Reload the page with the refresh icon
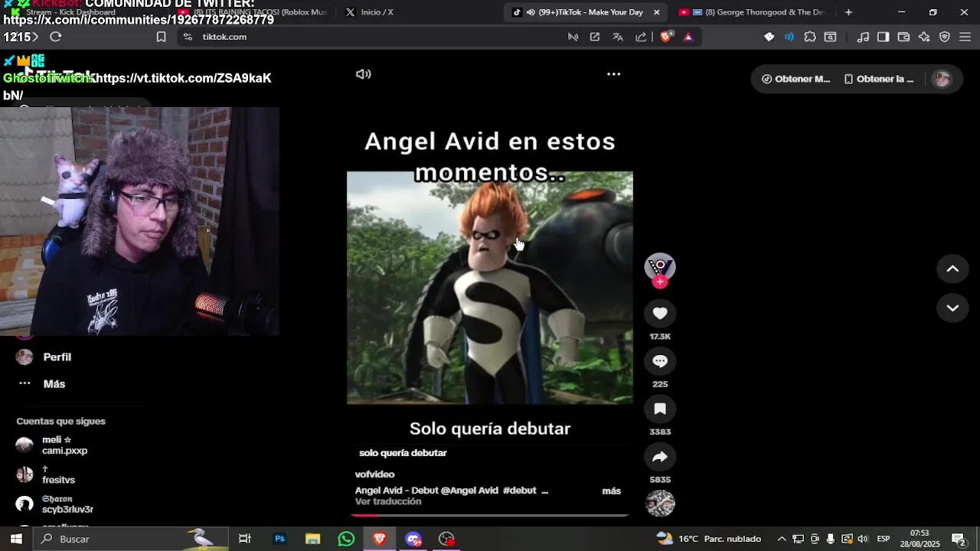980x551 pixels. (x=55, y=37)
